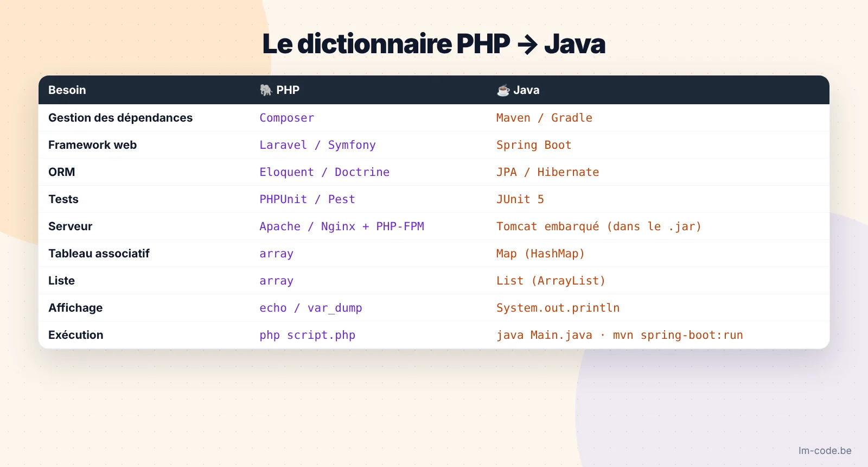Select the "Gestion des dépendances" row label

(120, 118)
